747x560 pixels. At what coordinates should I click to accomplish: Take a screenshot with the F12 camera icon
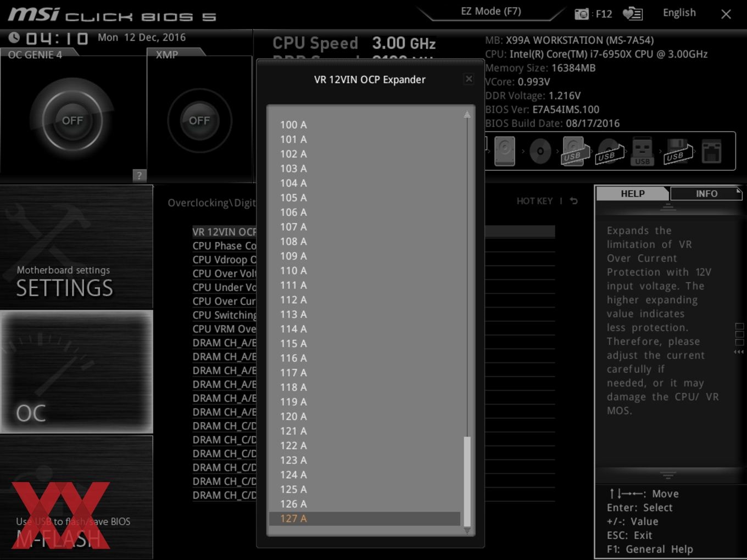[x=581, y=14]
